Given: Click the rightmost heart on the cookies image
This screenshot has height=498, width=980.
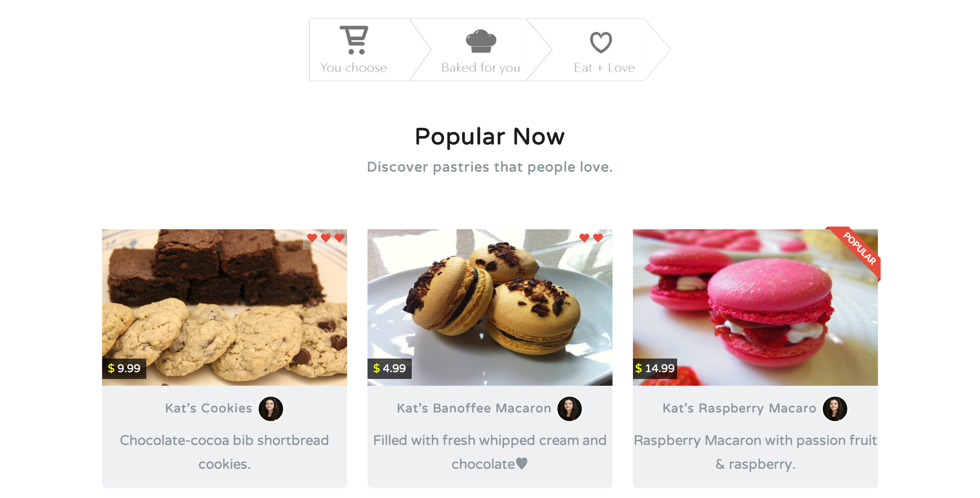Looking at the screenshot, I should (x=339, y=238).
